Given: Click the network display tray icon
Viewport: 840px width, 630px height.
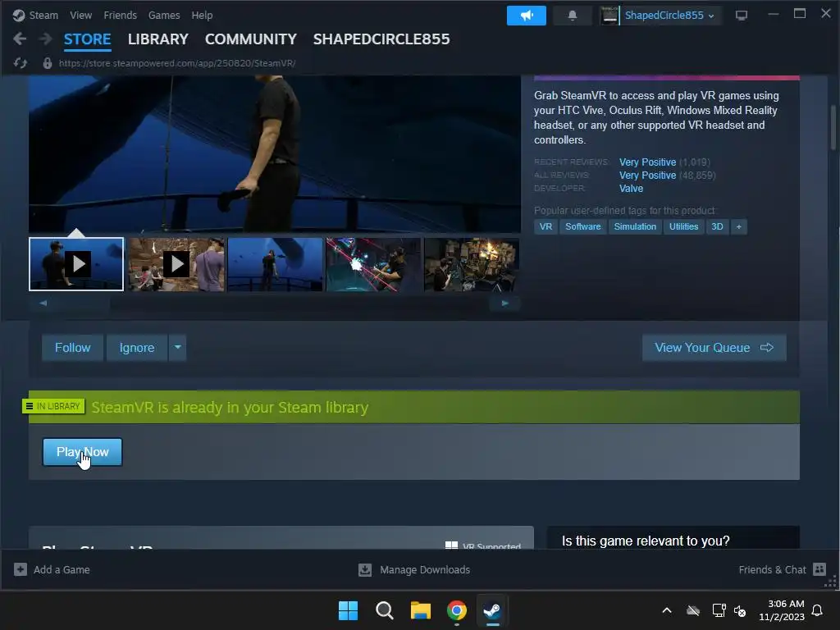Looking at the screenshot, I should 719,610.
